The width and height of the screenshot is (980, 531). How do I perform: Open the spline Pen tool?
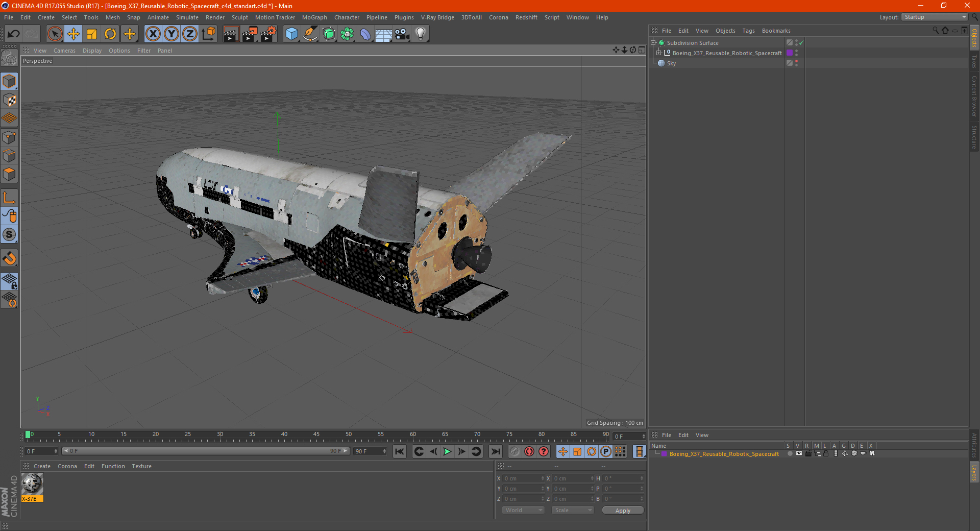coord(310,34)
